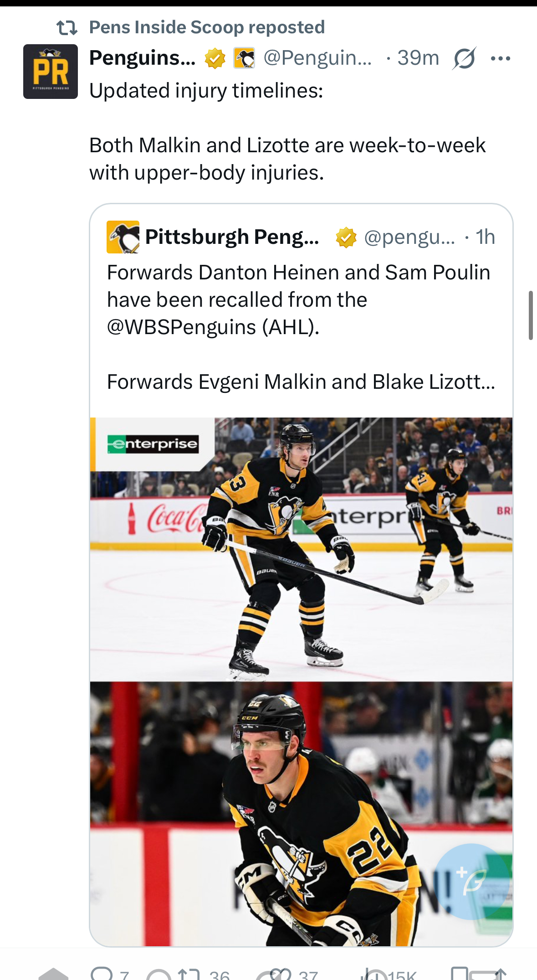Open the PR Penguins profile avatar
Viewport: 537px width, 980px height.
51,72
